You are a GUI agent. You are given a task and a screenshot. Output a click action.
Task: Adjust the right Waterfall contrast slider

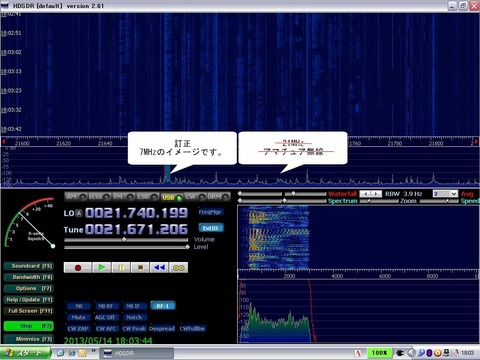pos(305,194)
